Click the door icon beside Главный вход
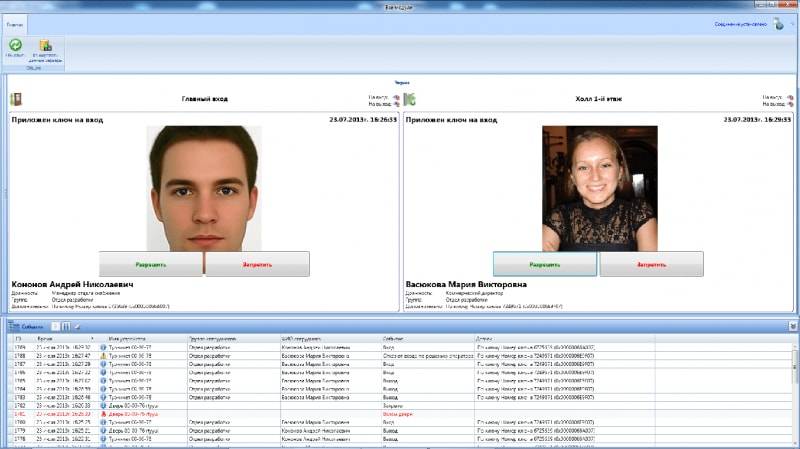Viewport: 800px width, 449px height. [x=15, y=99]
